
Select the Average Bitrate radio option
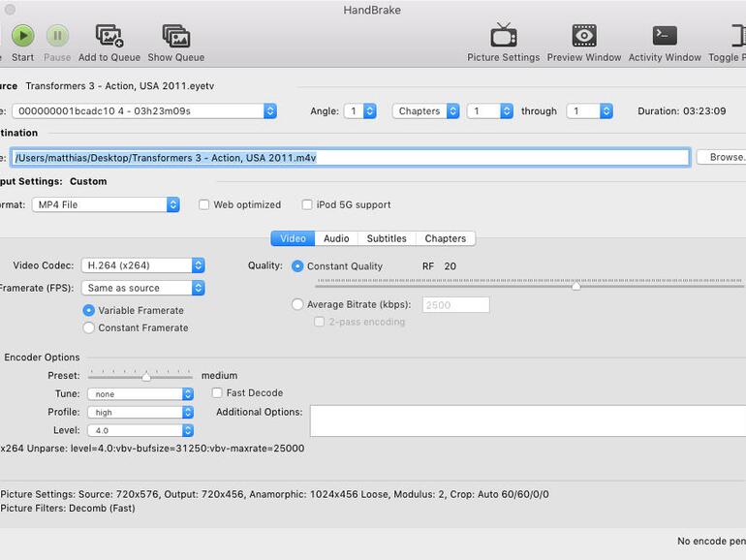pyautogui.click(x=297, y=304)
